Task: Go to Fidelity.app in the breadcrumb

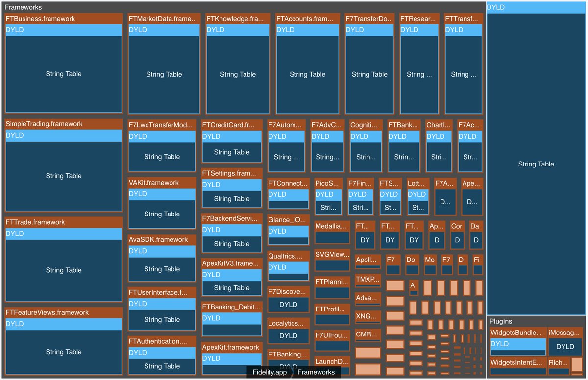Action: click(x=269, y=372)
